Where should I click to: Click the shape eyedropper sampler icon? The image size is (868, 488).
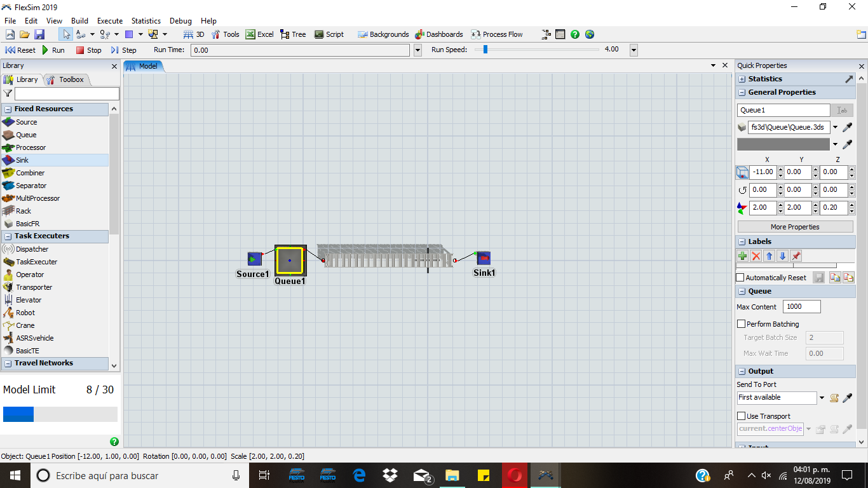click(x=847, y=127)
